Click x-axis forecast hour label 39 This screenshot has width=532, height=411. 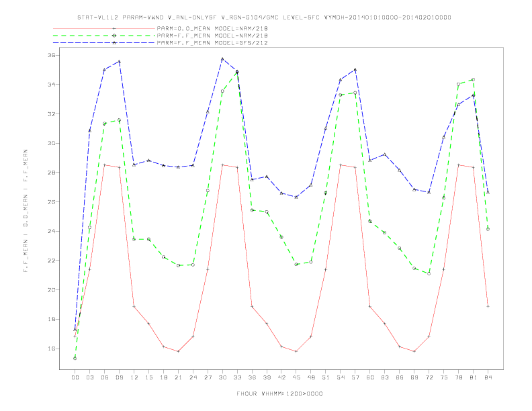(x=267, y=377)
